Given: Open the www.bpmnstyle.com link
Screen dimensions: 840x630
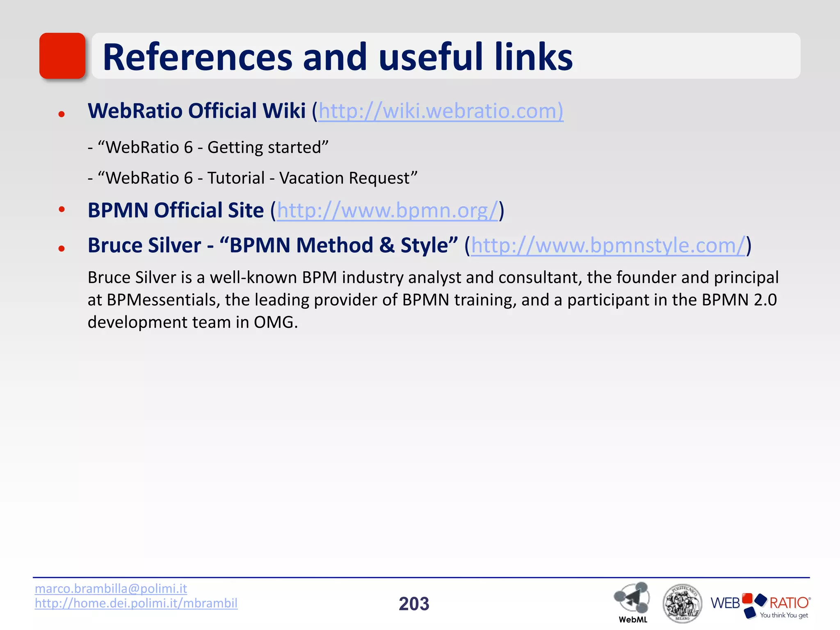Looking at the screenshot, I should [x=608, y=246].
